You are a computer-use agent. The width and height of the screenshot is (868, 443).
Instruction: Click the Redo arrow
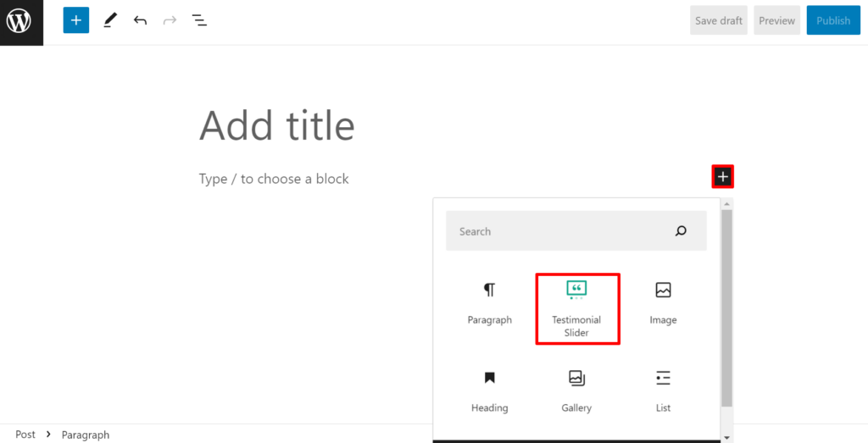pos(170,20)
